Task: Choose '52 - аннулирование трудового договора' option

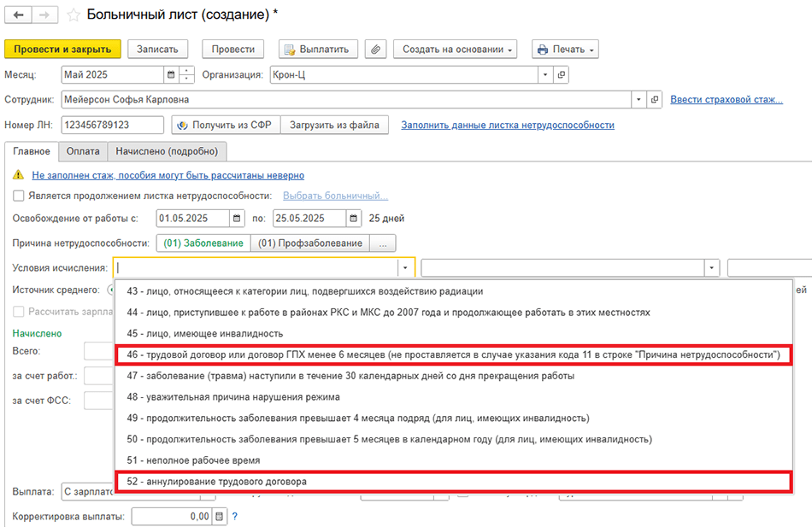Action: pyautogui.click(x=216, y=482)
